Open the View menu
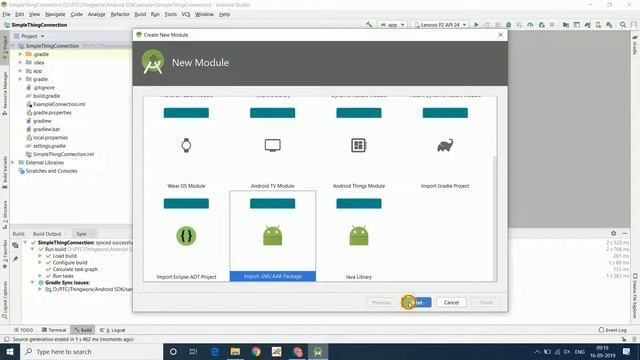Image resolution: width=640 pixels, height=360 pixels. point(34,14)
